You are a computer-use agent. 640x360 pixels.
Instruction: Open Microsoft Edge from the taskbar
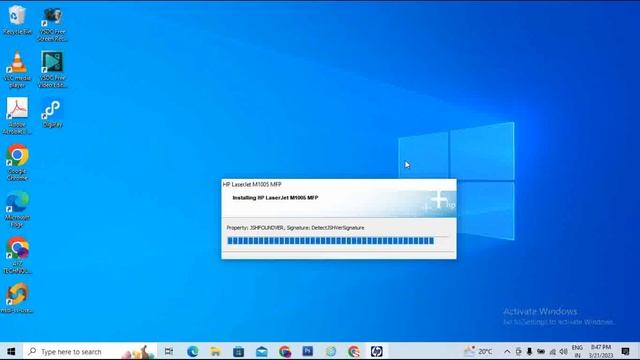[193, 351]
